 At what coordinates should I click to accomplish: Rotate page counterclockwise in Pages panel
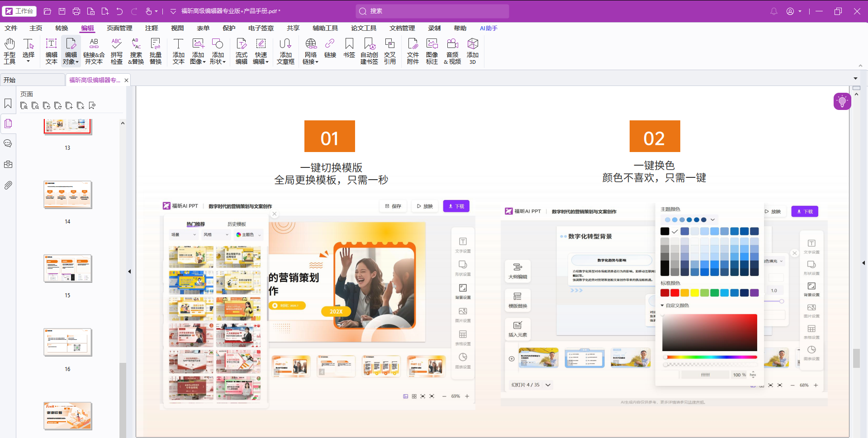coord(47,106)
